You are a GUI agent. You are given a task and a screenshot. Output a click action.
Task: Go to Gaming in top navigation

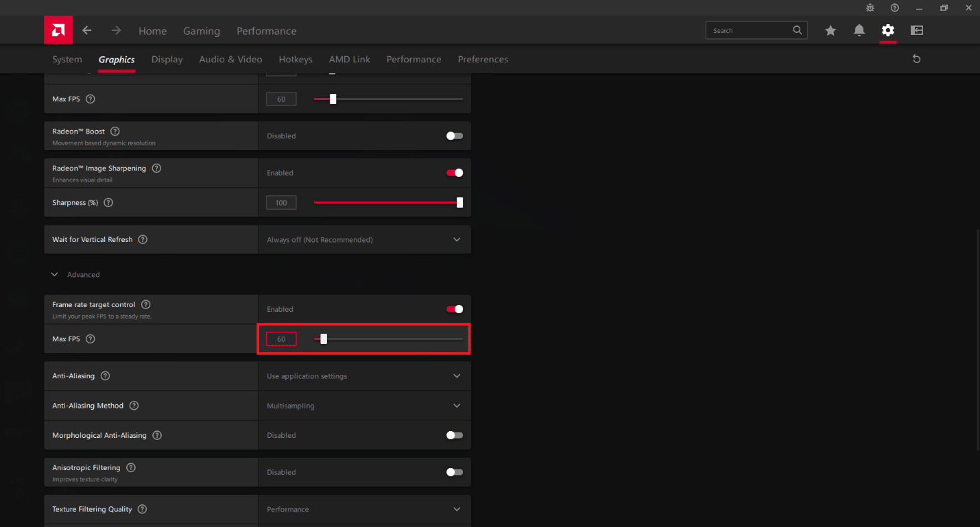[202, 31]
